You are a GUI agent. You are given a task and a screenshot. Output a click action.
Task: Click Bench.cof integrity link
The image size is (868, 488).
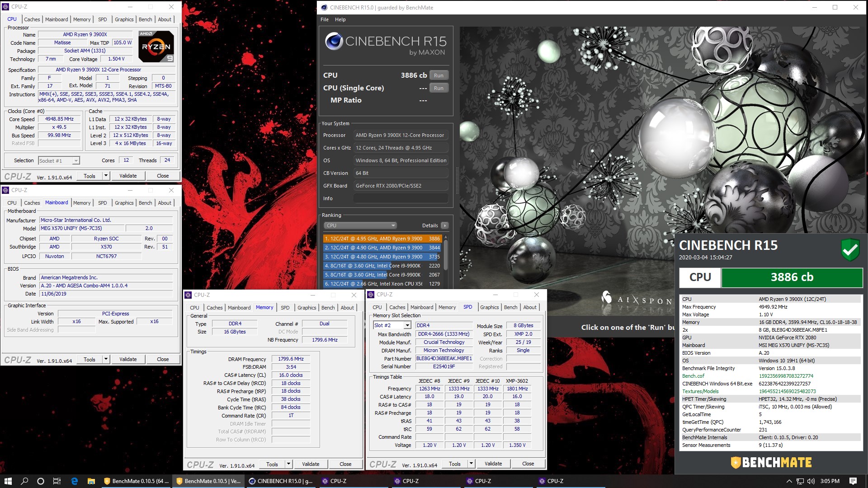tap(693, 376)
